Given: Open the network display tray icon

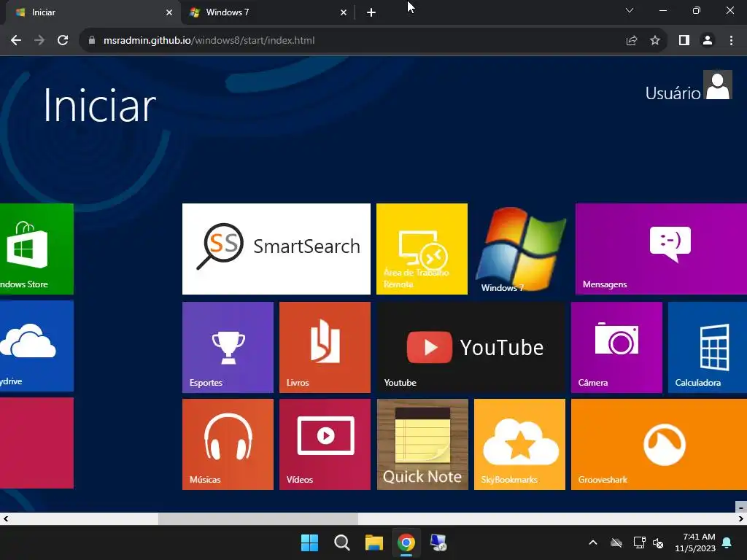Looking at the screenshot, I should click(639, 542).
